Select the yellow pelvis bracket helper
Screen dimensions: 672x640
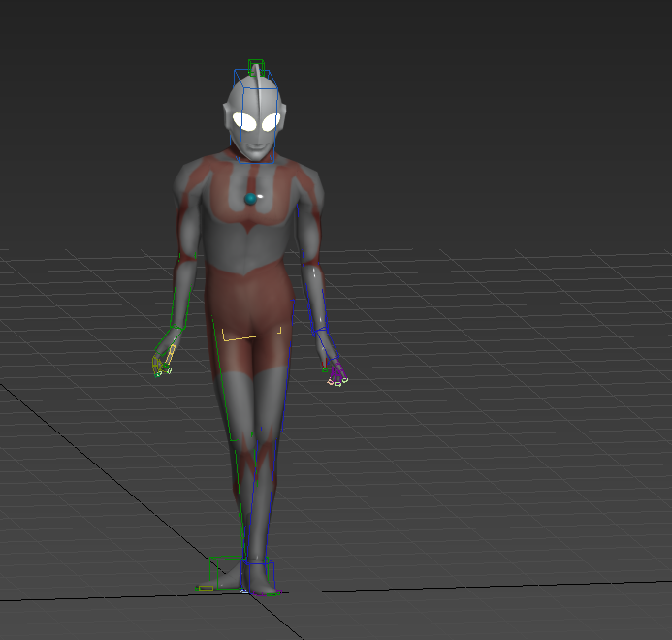(251, 334)
